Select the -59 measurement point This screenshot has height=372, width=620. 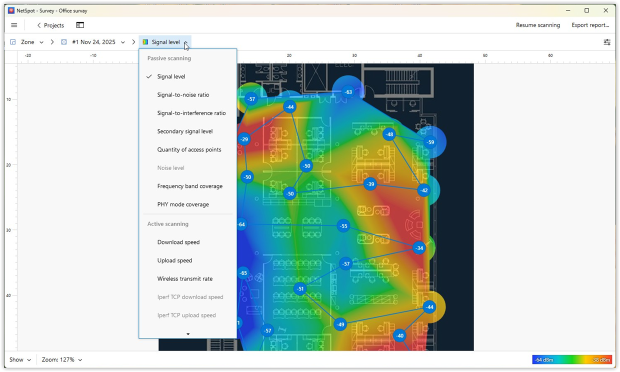[430, 142]
